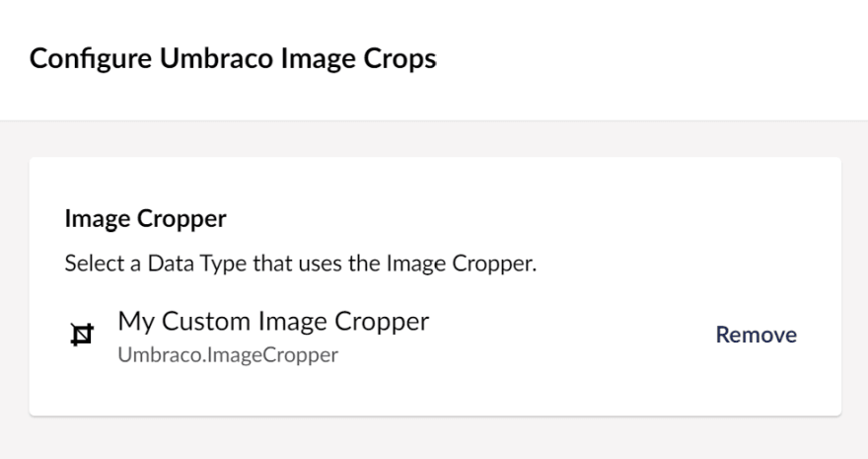
Task: Select the Image Cropper property heading
Action: point(145,219)
